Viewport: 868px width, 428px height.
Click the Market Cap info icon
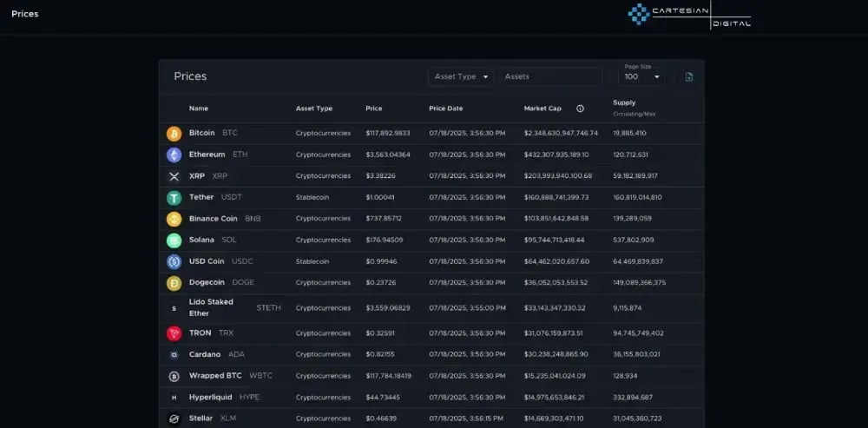pyautogui.click(x=580, y=109)
